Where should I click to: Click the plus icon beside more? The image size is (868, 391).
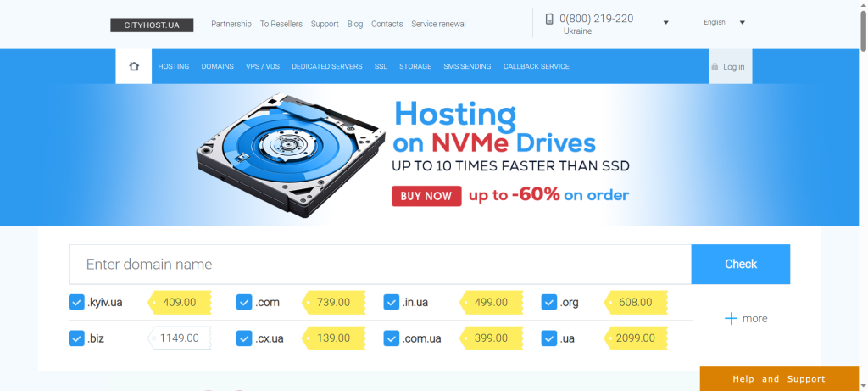[x=731, y=319]
